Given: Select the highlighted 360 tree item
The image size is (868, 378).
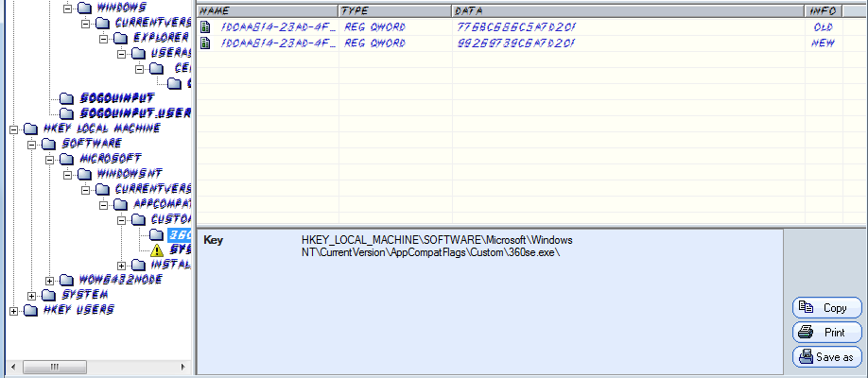Looking at the screenshot, I should click(x=180, y=234).
